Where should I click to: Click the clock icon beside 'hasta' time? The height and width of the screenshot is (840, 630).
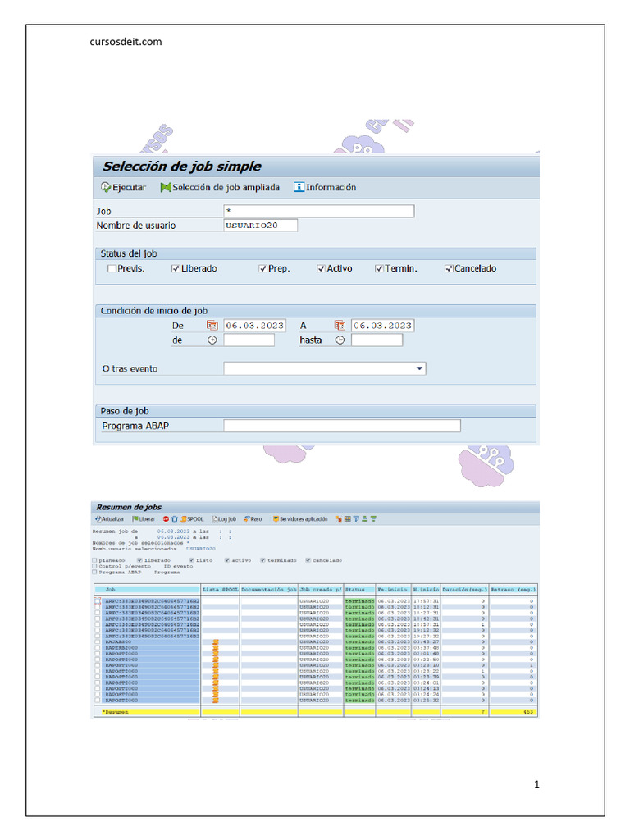340,340
